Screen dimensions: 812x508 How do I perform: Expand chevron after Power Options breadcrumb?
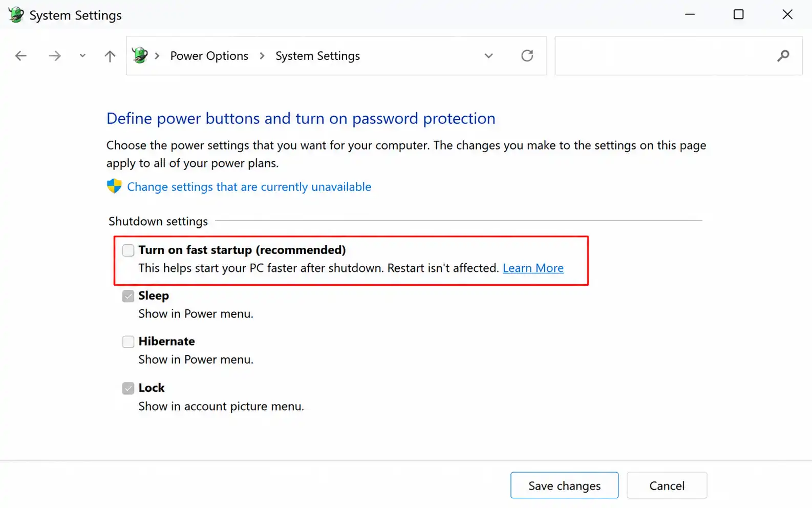coord(262,56)
